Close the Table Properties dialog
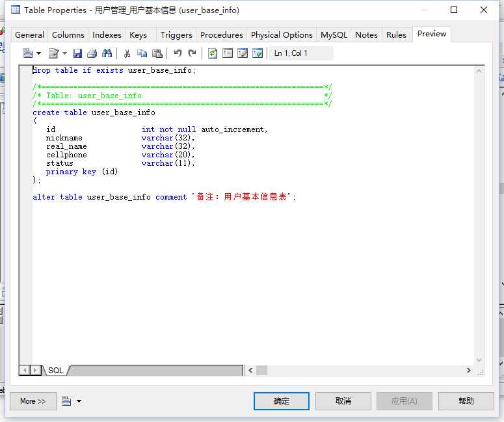 coord(483,10)
